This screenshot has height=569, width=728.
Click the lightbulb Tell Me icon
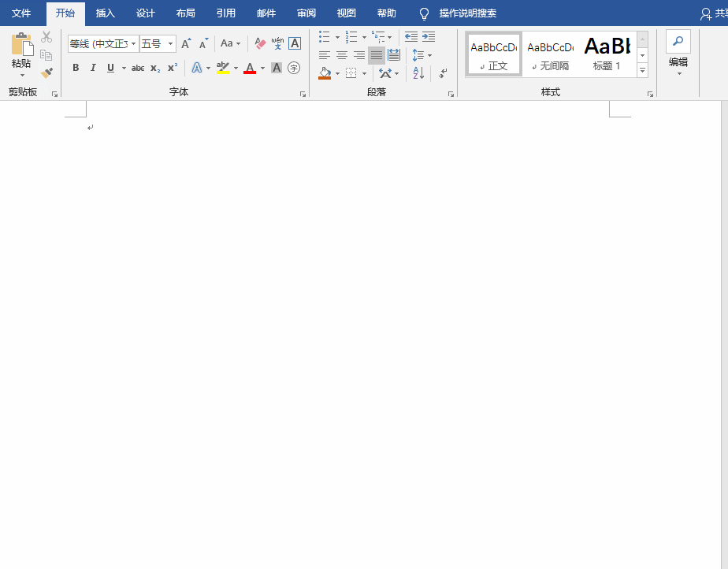425,14
